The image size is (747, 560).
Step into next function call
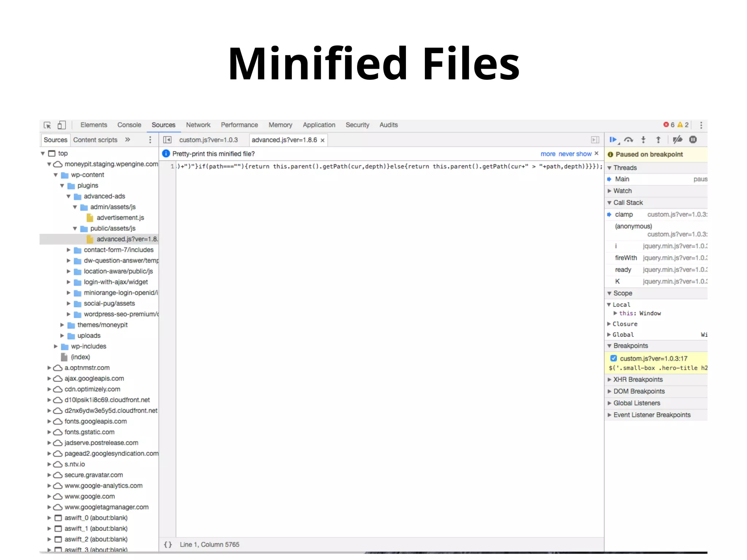tap(643, 140)
